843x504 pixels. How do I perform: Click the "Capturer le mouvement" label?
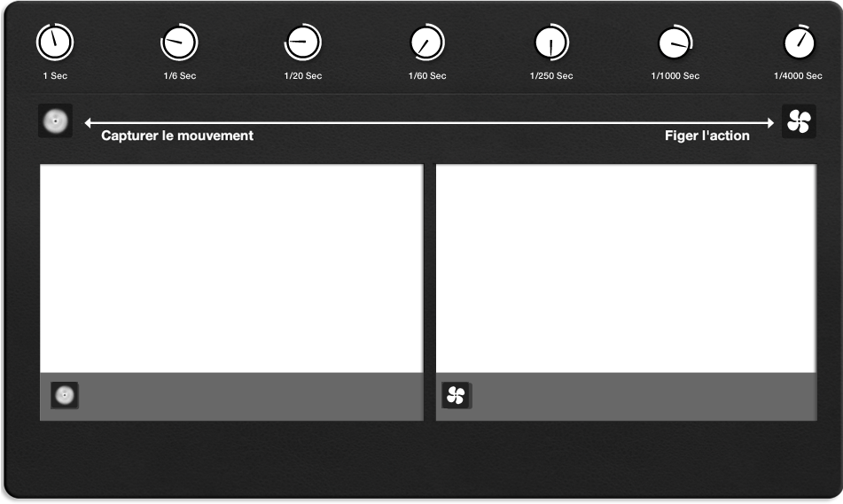177,136
